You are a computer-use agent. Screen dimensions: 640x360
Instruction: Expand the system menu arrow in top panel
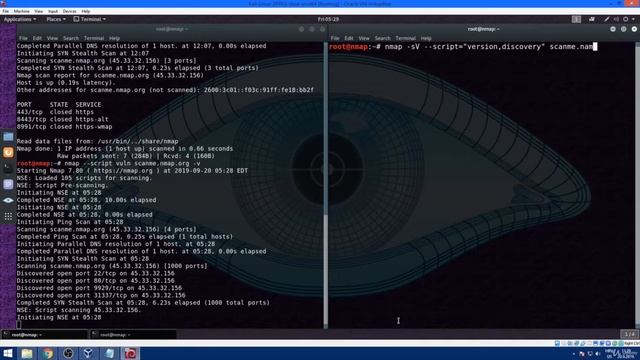pyautogui.click(x=633, y=19)
